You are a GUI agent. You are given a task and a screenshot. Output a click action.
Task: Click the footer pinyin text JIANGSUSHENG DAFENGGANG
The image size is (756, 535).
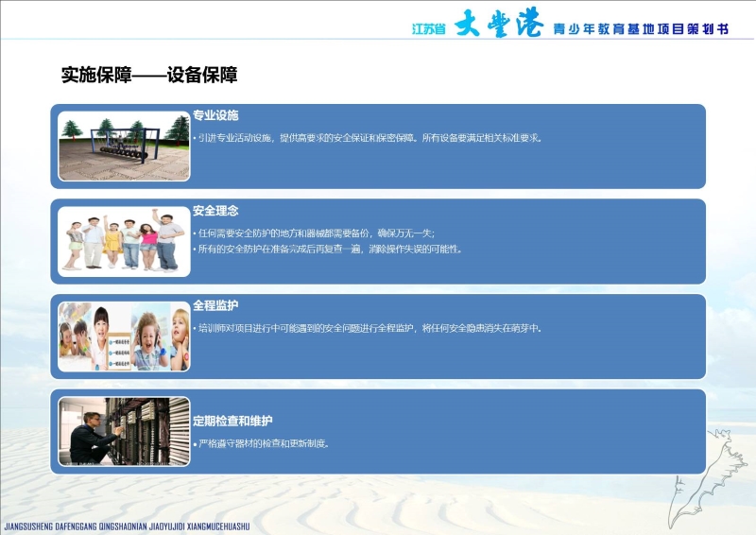click(127, 526)
